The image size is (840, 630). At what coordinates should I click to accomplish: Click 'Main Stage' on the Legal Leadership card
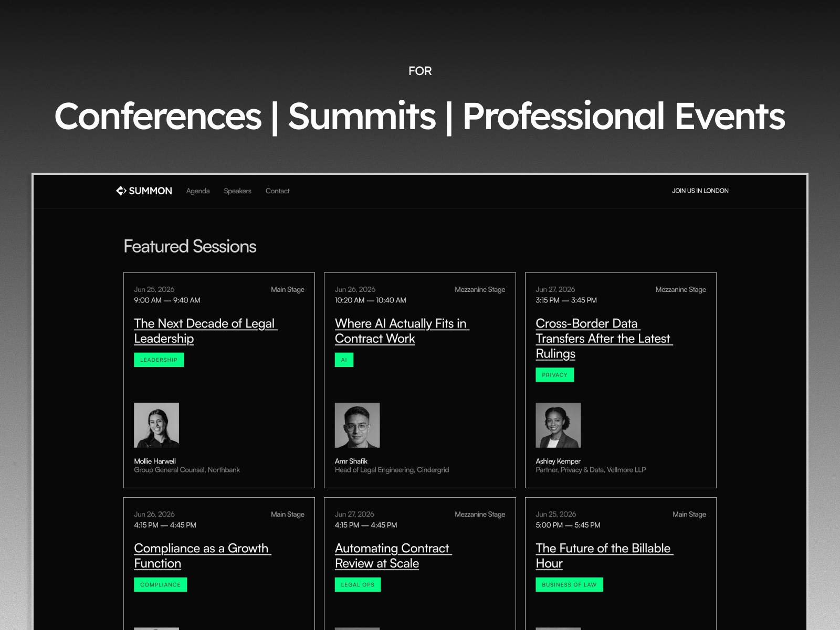(288, 289)
